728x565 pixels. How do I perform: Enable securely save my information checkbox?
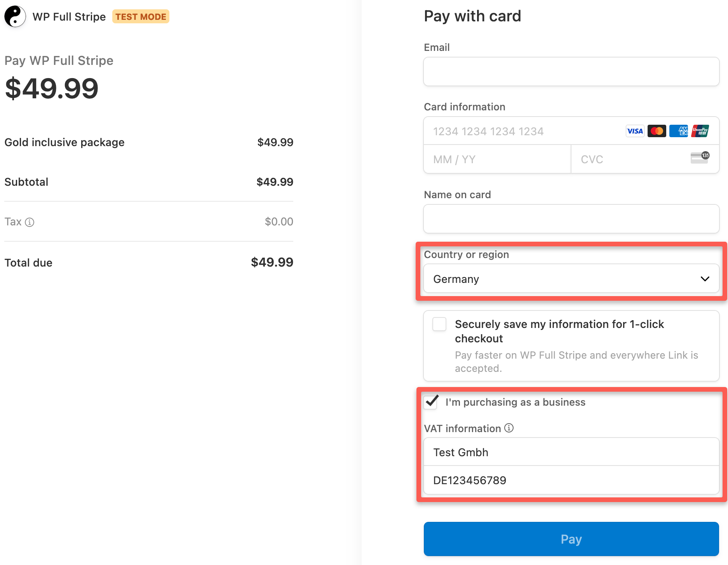click(x=439, y=324)
